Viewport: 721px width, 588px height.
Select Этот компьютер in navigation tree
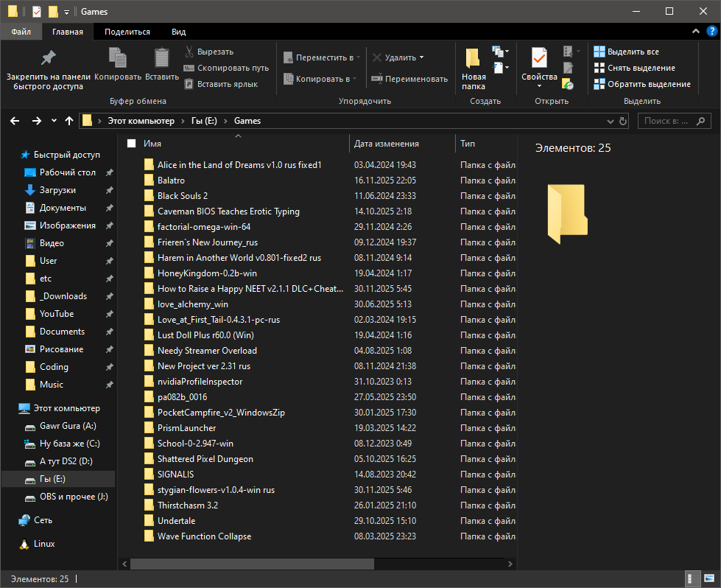click(60, 408)
